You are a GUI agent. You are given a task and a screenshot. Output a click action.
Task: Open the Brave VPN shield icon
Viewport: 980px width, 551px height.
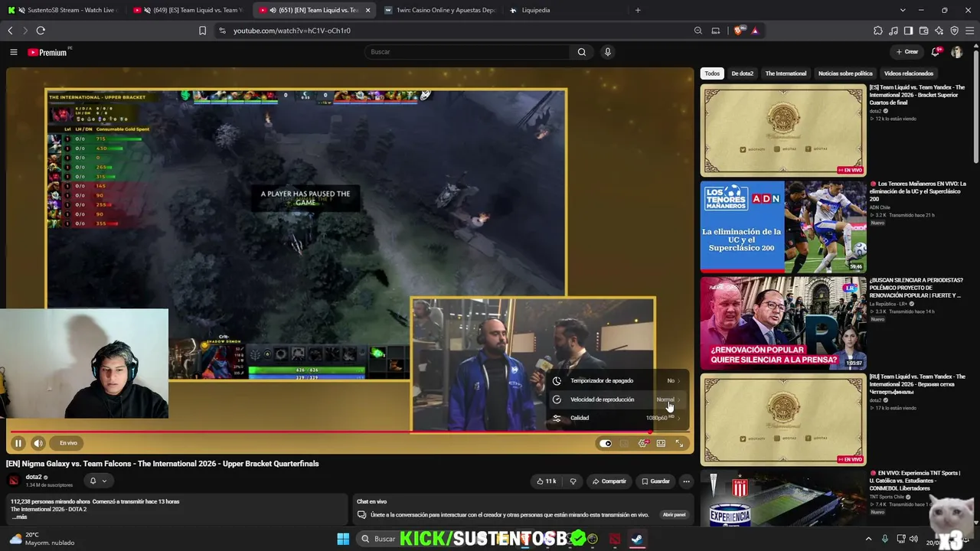(x=955, y=31)
